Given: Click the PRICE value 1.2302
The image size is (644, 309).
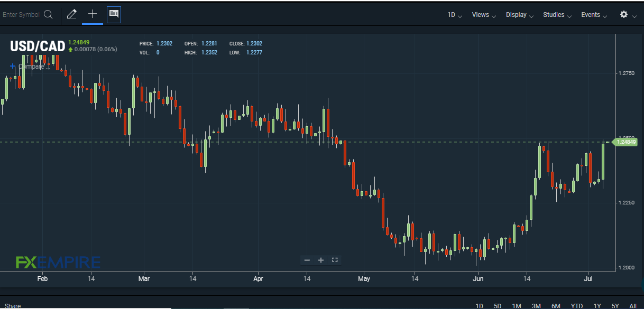Looking at the screenshot, I should point(164,43).
